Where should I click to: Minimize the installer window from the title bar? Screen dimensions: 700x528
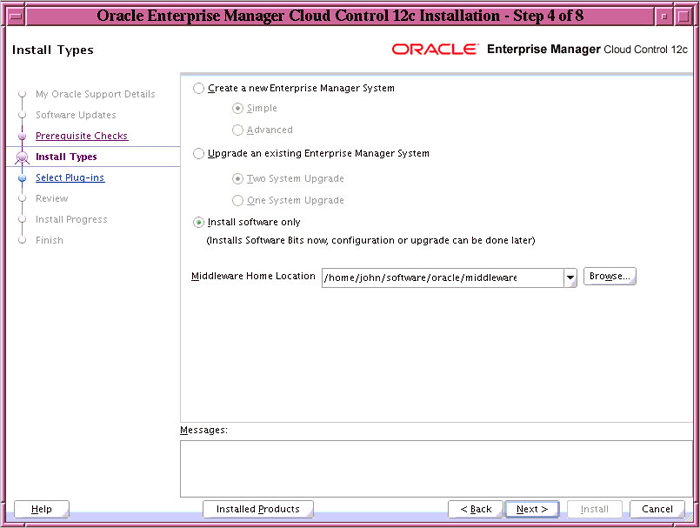pyautogui.click(x=664, y=17)
